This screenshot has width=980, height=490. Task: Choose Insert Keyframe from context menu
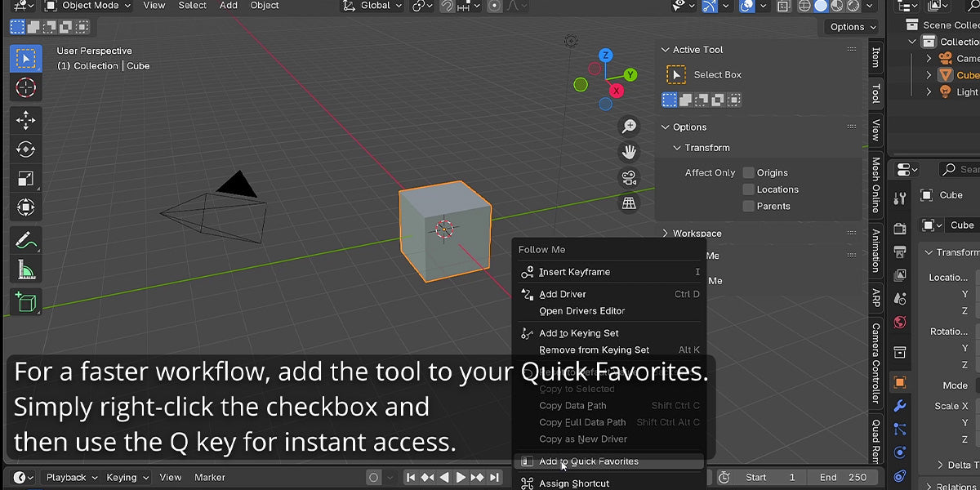(x=609, y=272)
